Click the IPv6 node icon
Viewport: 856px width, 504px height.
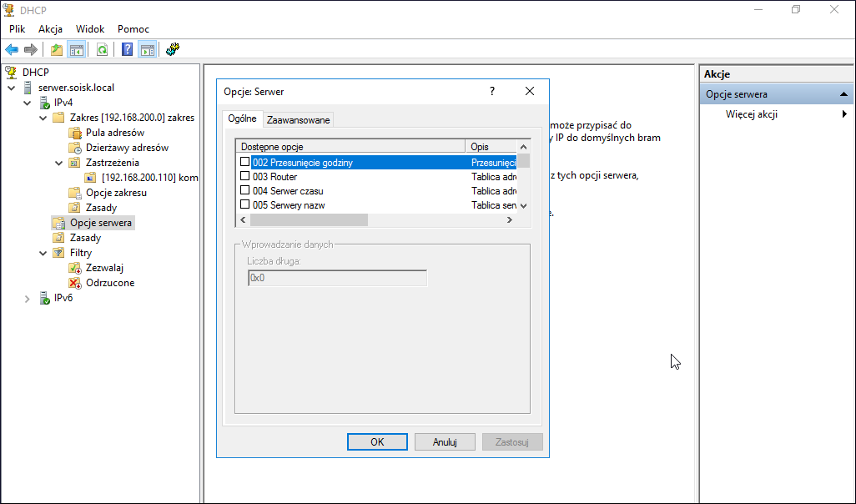44,298
